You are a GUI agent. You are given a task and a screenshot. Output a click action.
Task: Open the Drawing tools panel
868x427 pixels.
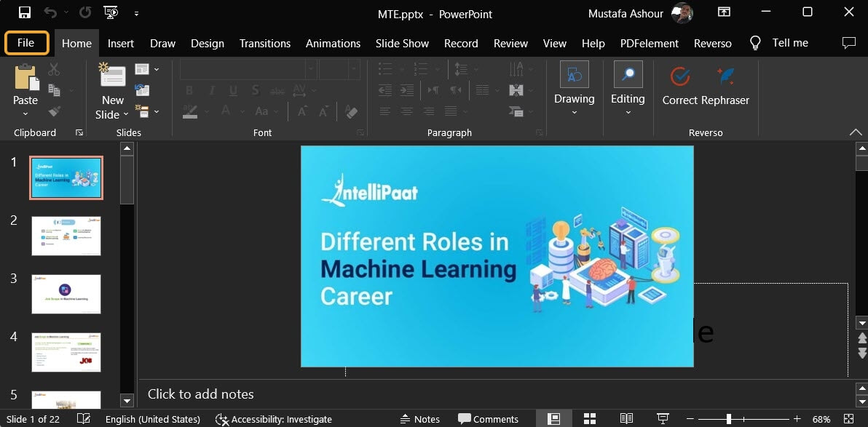(574, 87)
